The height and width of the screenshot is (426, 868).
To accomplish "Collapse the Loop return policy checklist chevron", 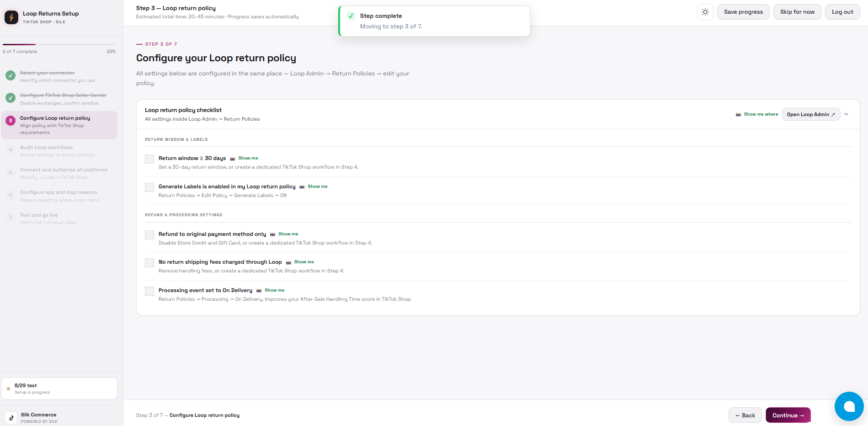I will click(847, 114).
